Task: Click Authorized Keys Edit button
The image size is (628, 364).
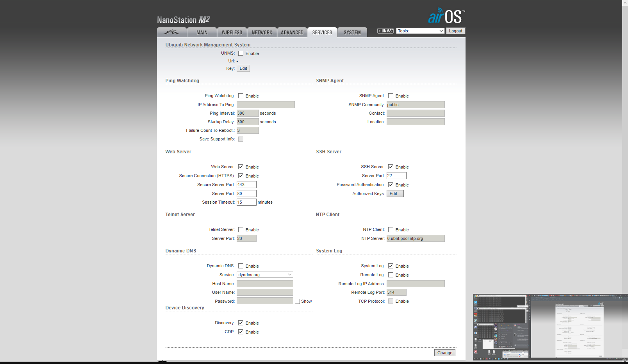Action: point(395,194)
